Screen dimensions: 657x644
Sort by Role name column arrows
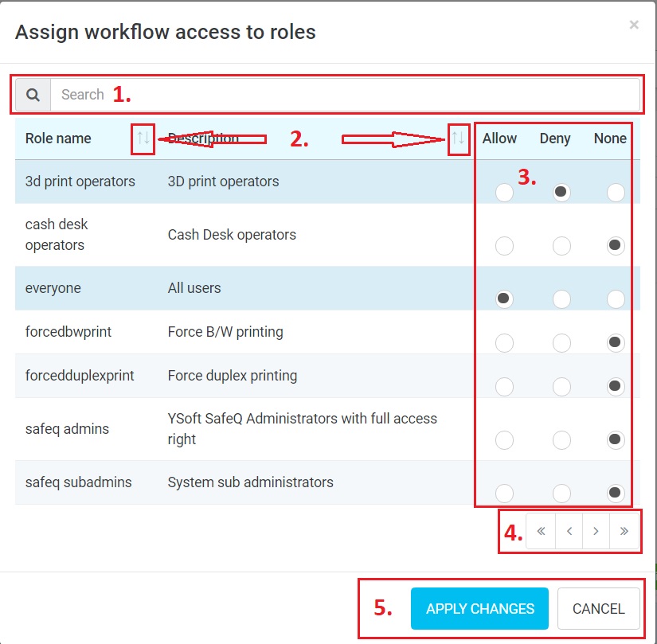click(143, 139)
